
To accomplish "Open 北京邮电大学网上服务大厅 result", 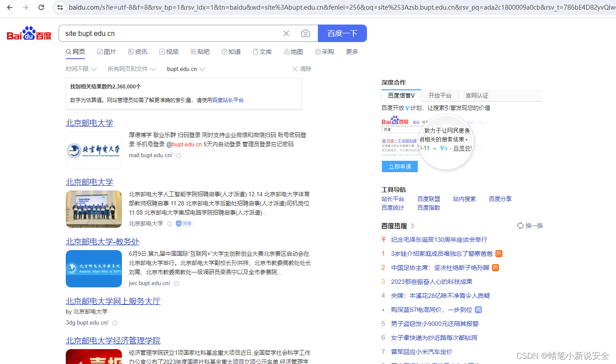I will tap(113, 301).
